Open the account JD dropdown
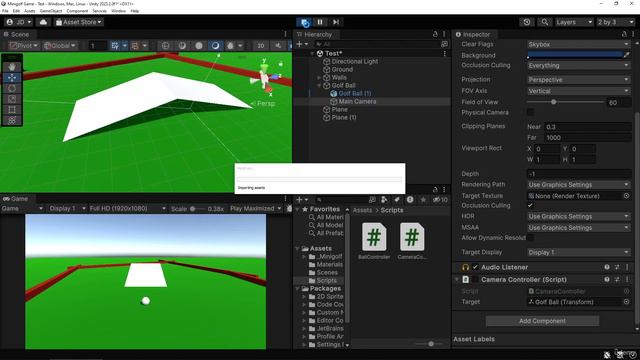The image size is (640, 360). pyautogui.click(x=19, y=22)
